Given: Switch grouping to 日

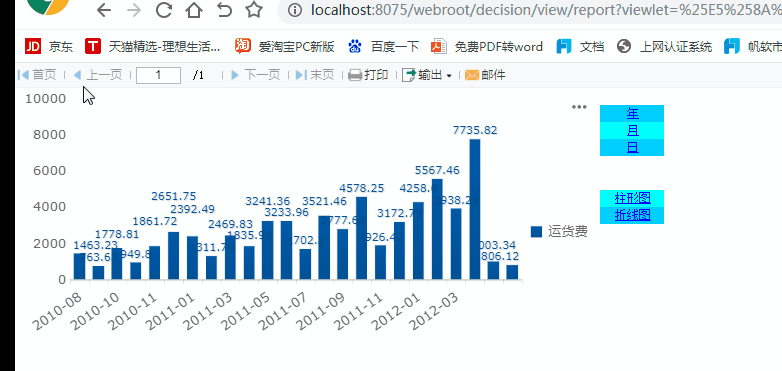Looking at the screenshot, I should coord(632,148).
